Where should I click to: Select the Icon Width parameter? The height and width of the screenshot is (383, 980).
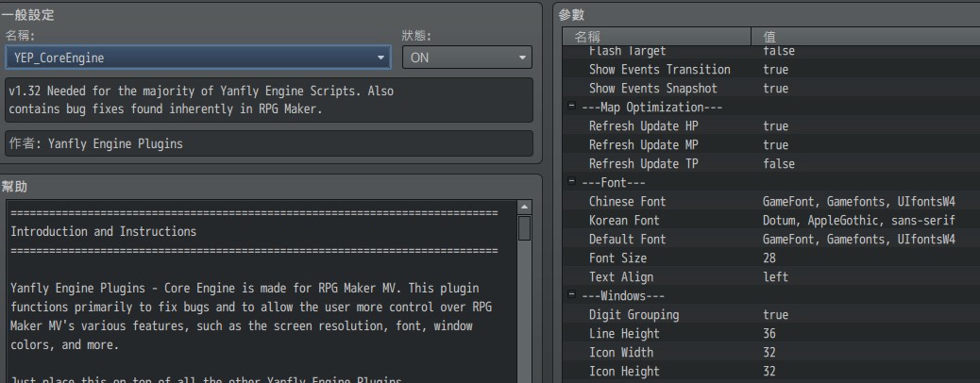pos(620,352)
